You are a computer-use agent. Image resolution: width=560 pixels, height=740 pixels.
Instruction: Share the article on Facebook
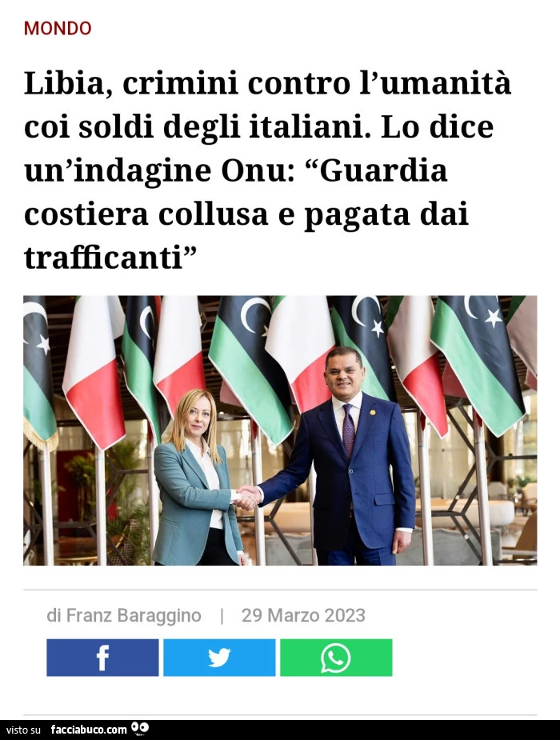click(x=102, y=658)
